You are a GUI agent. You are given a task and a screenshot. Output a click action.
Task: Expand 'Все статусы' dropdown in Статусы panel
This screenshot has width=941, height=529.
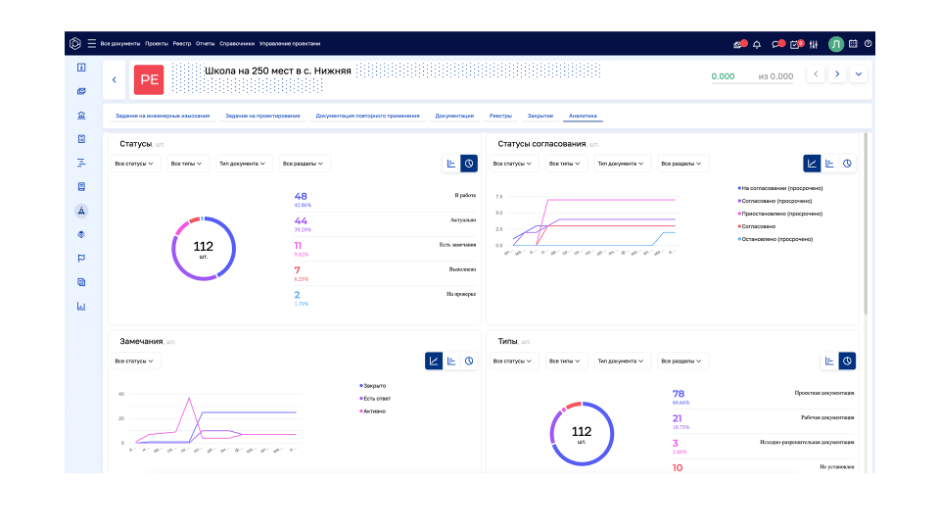[x=134, y=163]
